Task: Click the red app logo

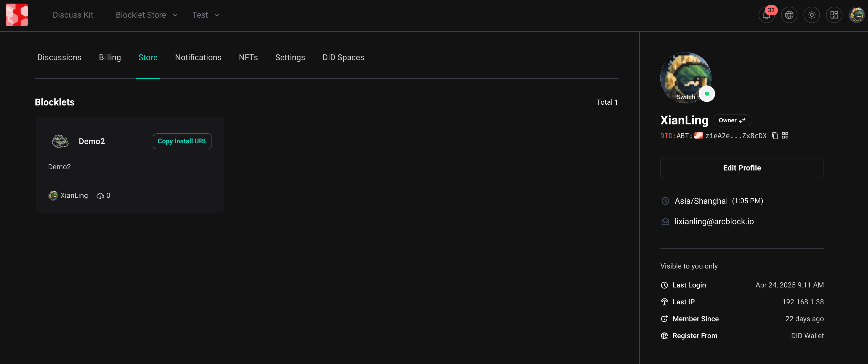Action: click(17, 15)
